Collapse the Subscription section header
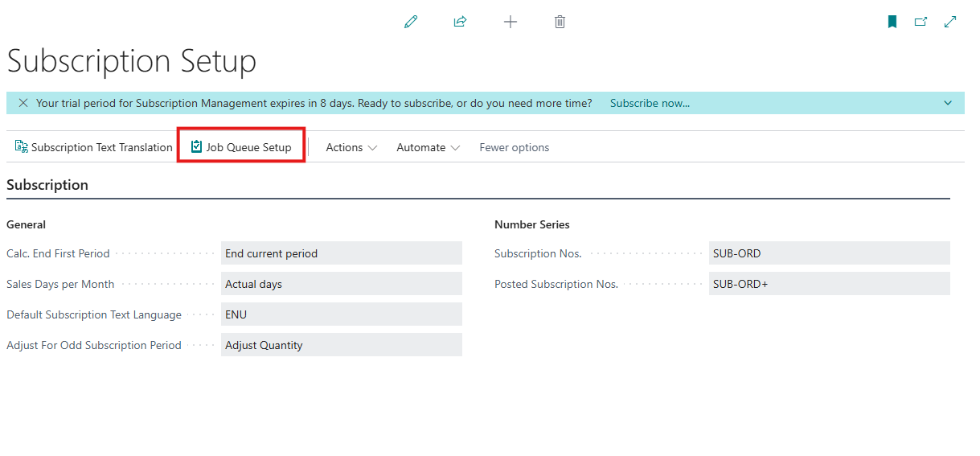 pyautogui.click(x=47, y=185)
